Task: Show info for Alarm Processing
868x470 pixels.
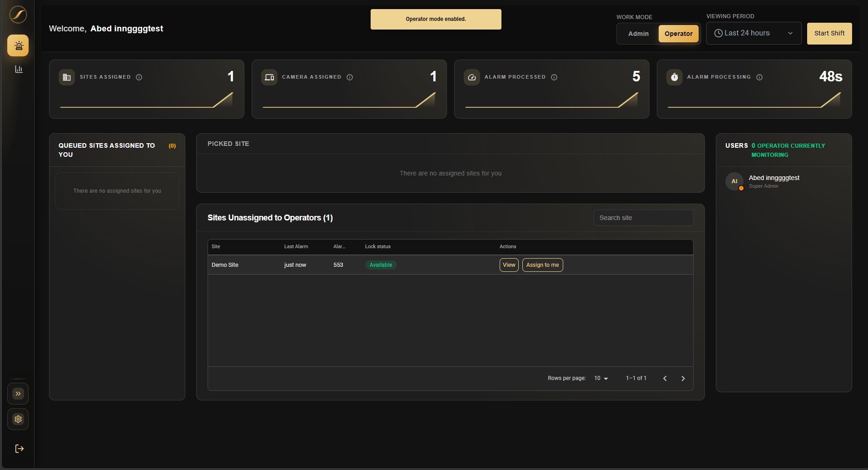Action: pos(759,77)
